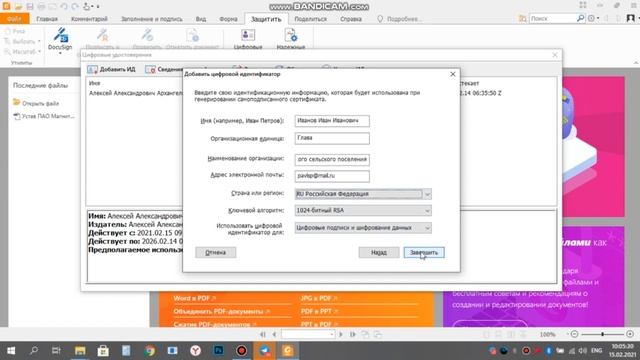Open the Справка ribbon tab
The height and width of the screenshot is (360, 640).
coord(351,19)
